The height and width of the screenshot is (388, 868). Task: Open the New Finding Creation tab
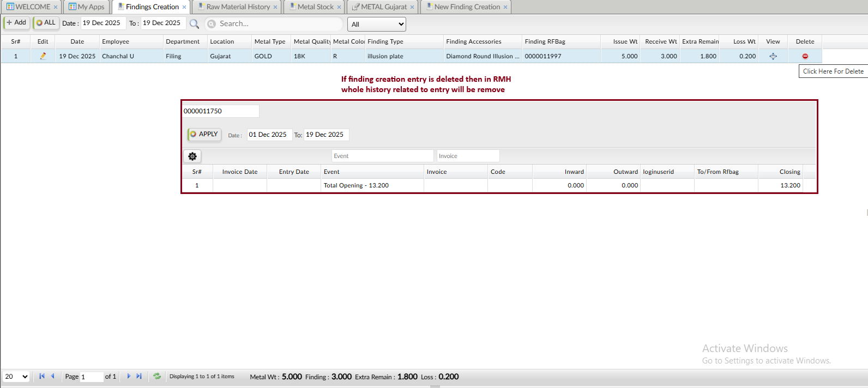[466, 7]
